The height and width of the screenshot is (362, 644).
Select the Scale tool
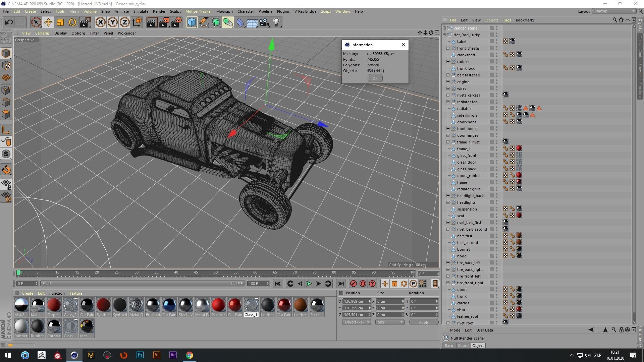(x=60, y=22)
